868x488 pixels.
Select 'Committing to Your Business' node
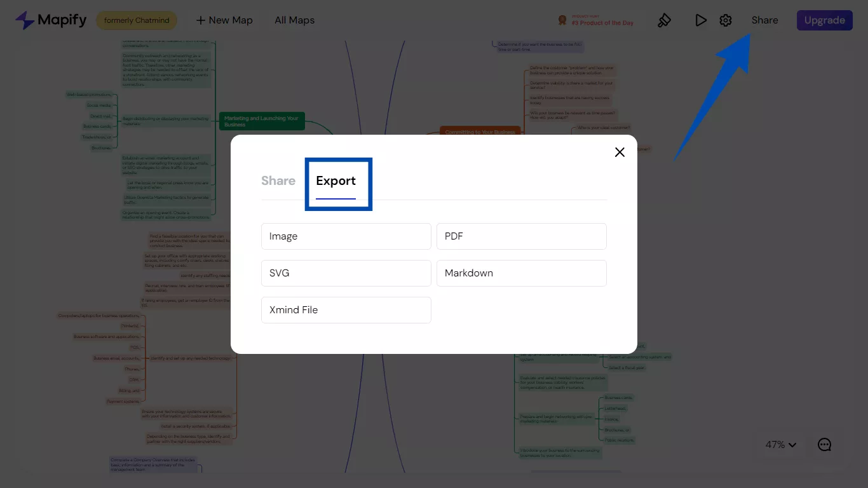point(480,132)
